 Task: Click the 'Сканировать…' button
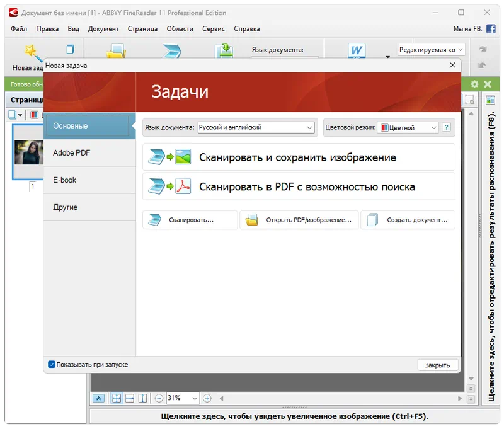click(190, 220)
